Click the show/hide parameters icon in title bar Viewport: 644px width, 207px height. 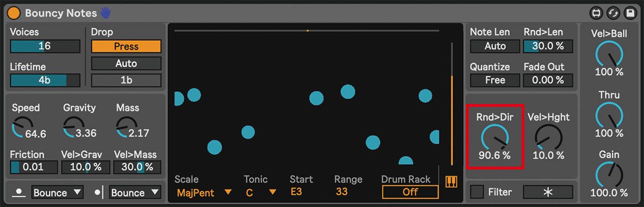596,12
